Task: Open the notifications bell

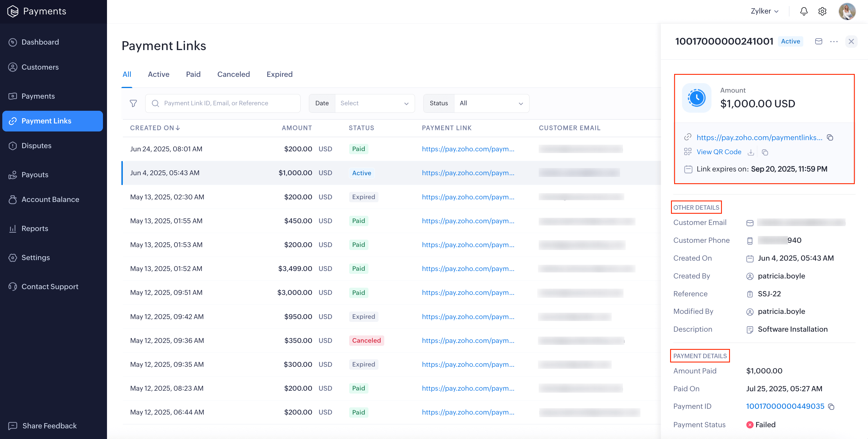Action: (804, 12)
